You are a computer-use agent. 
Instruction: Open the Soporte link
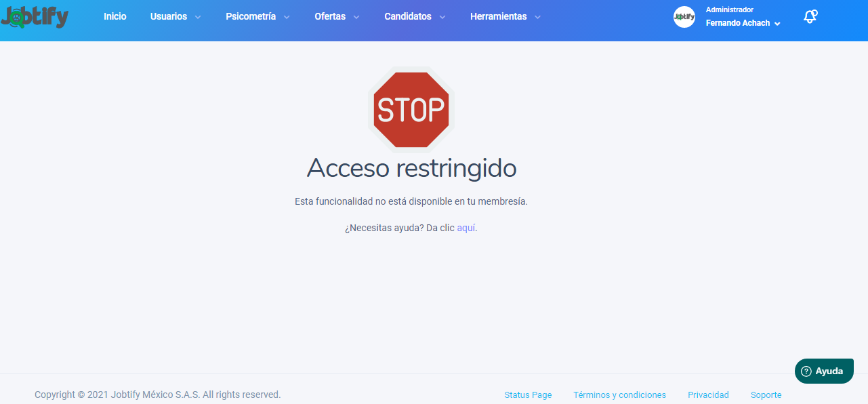coord(766,395)
